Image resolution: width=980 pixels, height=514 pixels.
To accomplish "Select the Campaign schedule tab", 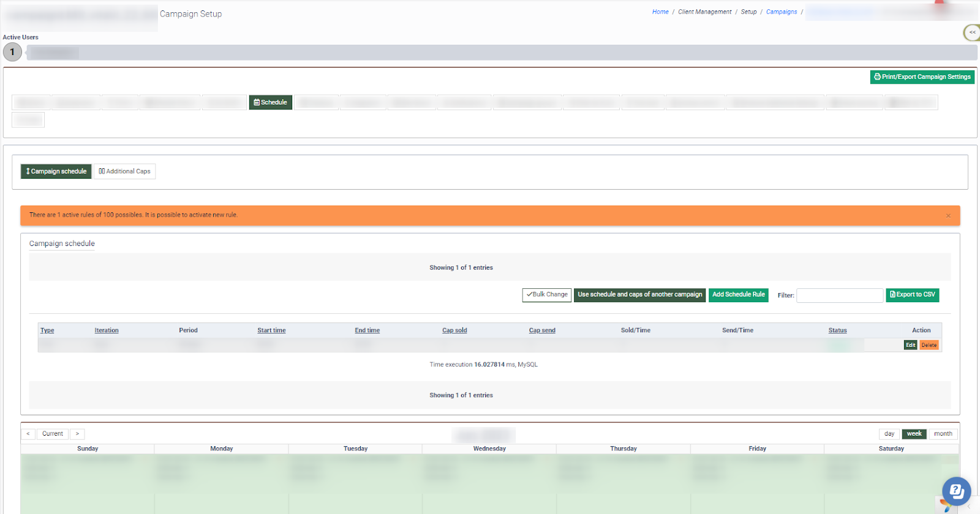I will tap(56, 171).
